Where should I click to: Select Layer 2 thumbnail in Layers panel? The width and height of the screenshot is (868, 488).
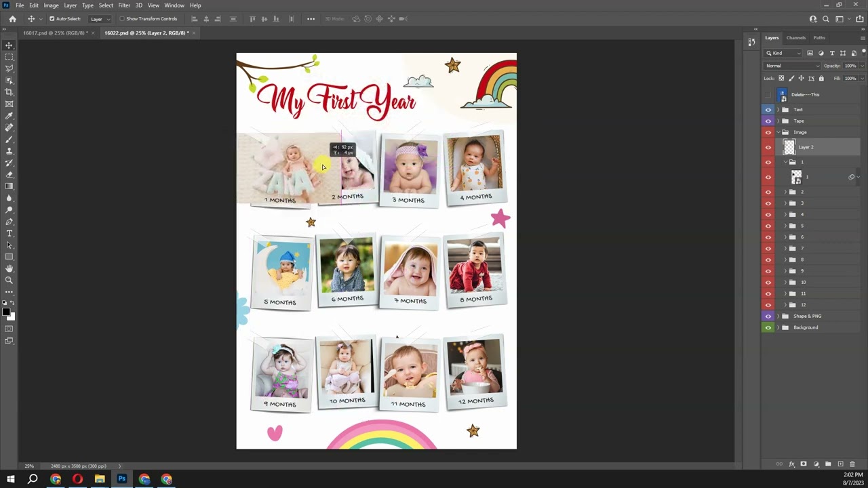pyautogui.click(x=789, y=147)
